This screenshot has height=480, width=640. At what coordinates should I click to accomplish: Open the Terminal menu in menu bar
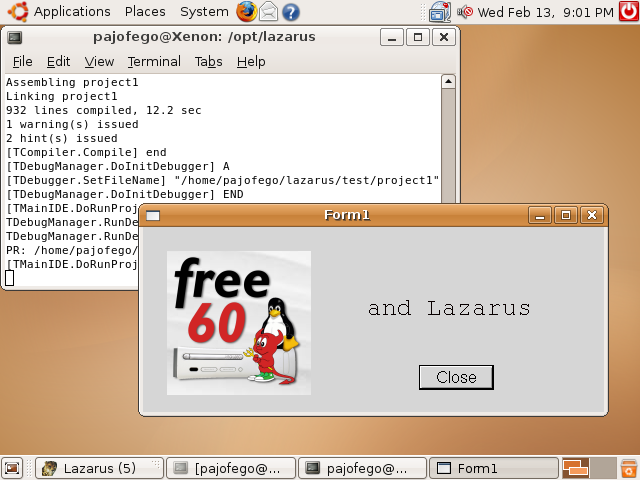[x=154, y=61]
